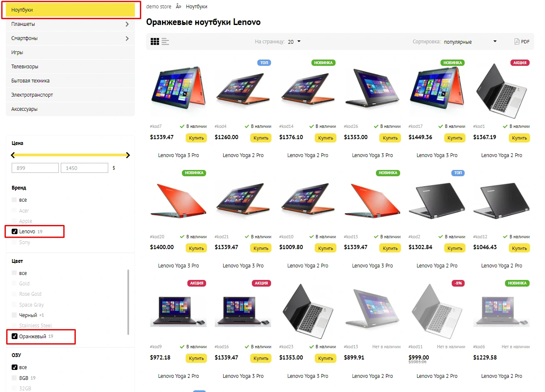
Task: Open the Сортировка популярные dropdown
Action: pyautogui.click(x=470, y=42)
